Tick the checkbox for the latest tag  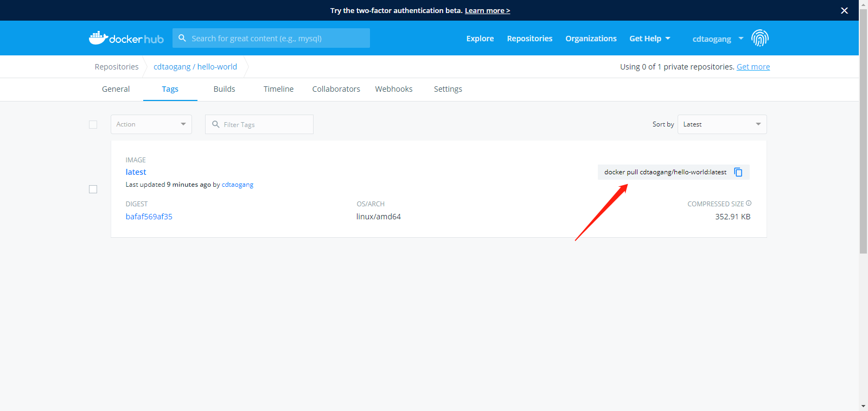pyautogui.click(x=93, y=189)
